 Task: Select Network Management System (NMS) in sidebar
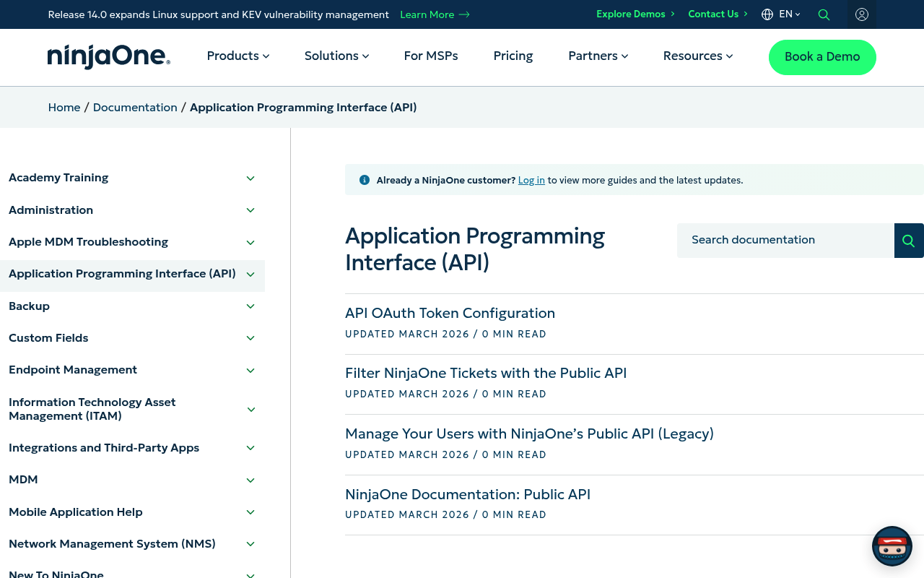(x=112, y=544)
